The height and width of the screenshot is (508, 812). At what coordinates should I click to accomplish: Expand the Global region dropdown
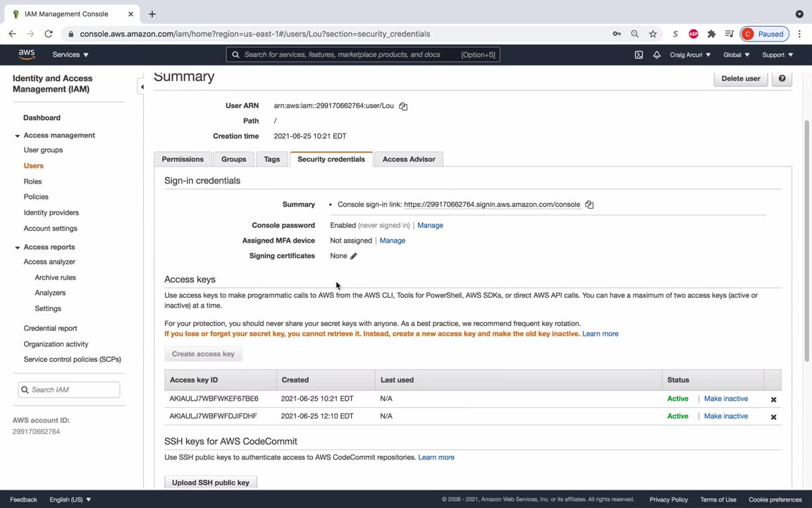737,54
